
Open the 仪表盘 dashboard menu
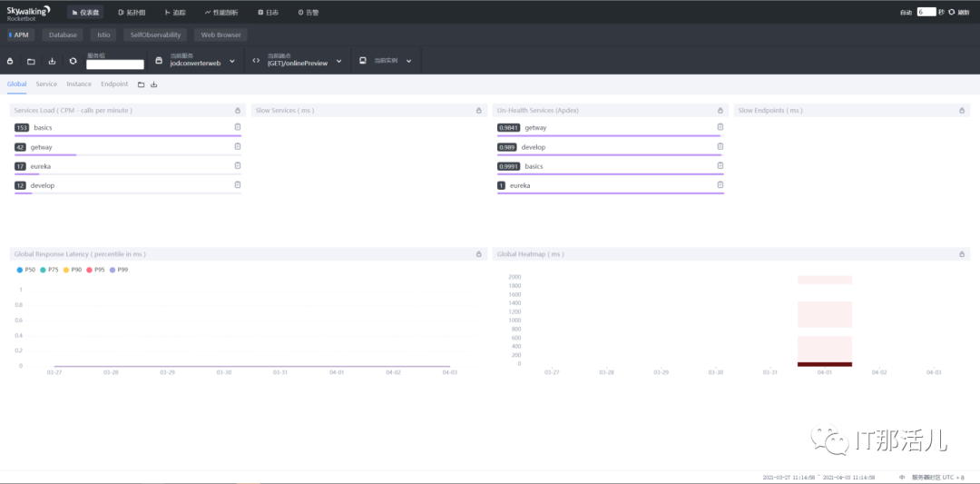tap(85, 12)
